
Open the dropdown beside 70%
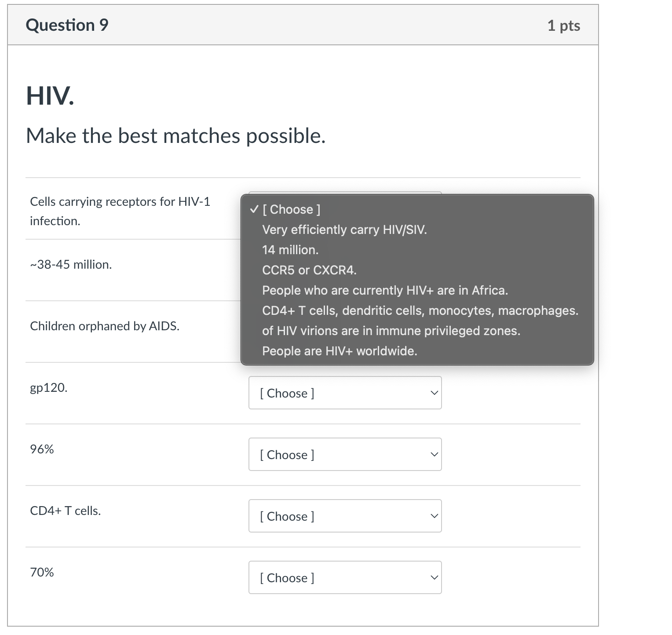pyautogui.click(x=345, y=577)
